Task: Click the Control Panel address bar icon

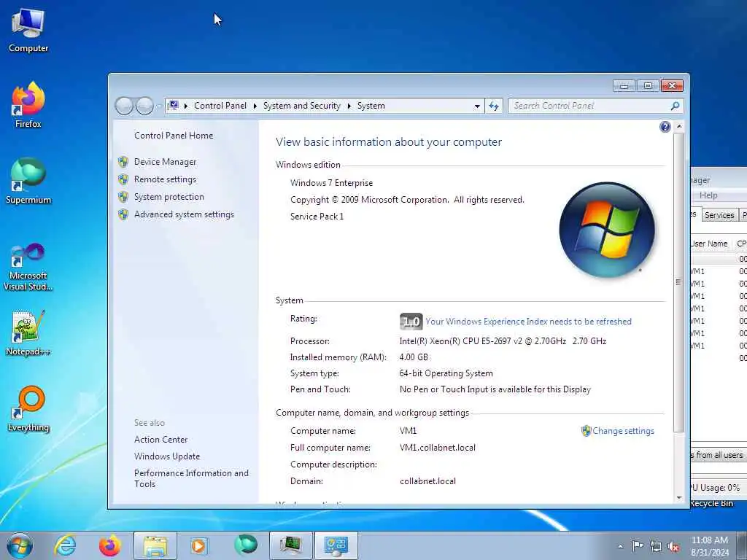Action: (x=174, y=105)
